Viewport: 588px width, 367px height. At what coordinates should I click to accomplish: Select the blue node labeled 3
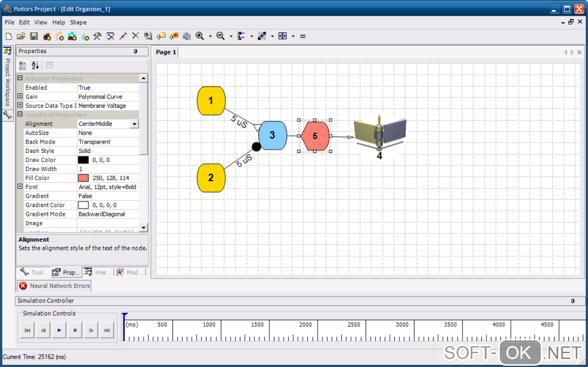pyautogui.click(x=273, y=135)
